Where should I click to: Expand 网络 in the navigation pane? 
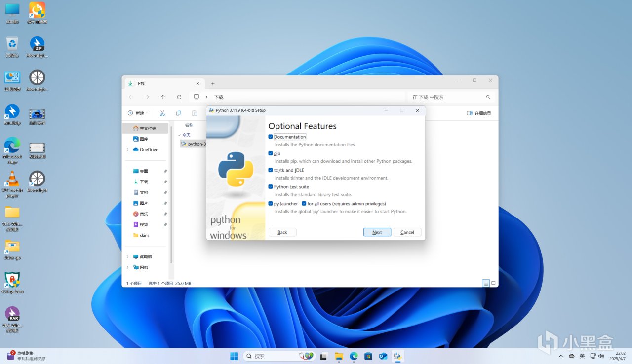tap(128, 268)
